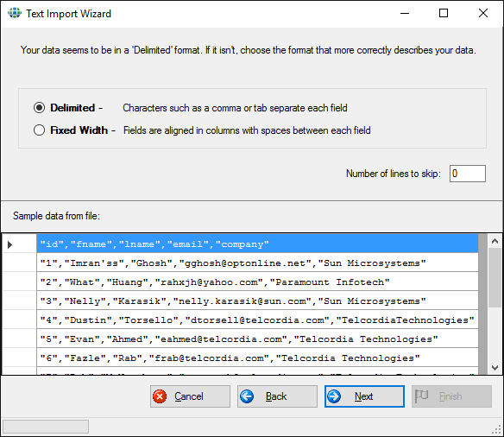
Task: Select the Delimited radio option
Action: coord(39,108)
